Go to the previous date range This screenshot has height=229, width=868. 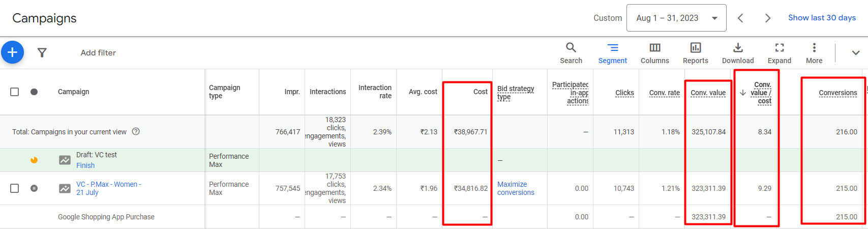pyautogui.click(x=740, y=18)
